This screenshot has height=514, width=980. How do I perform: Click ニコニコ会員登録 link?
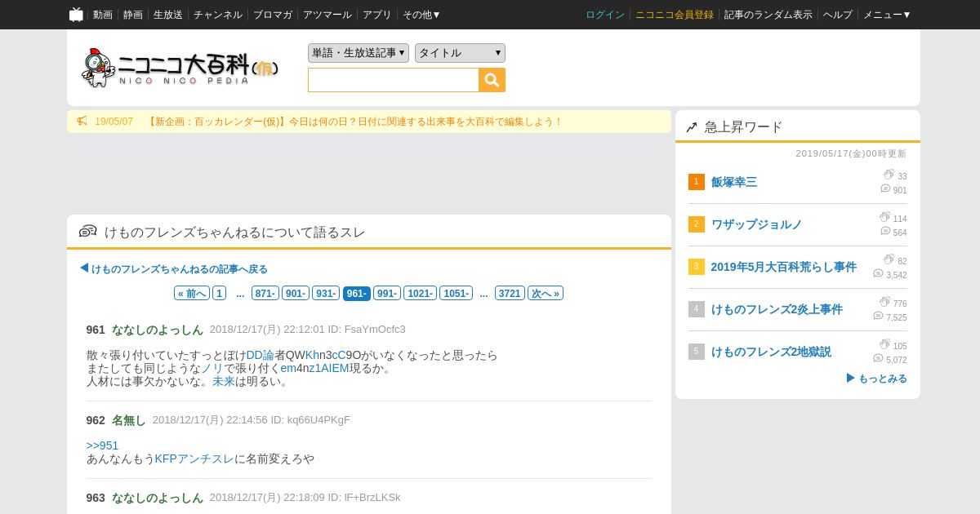tap(675, 15)
